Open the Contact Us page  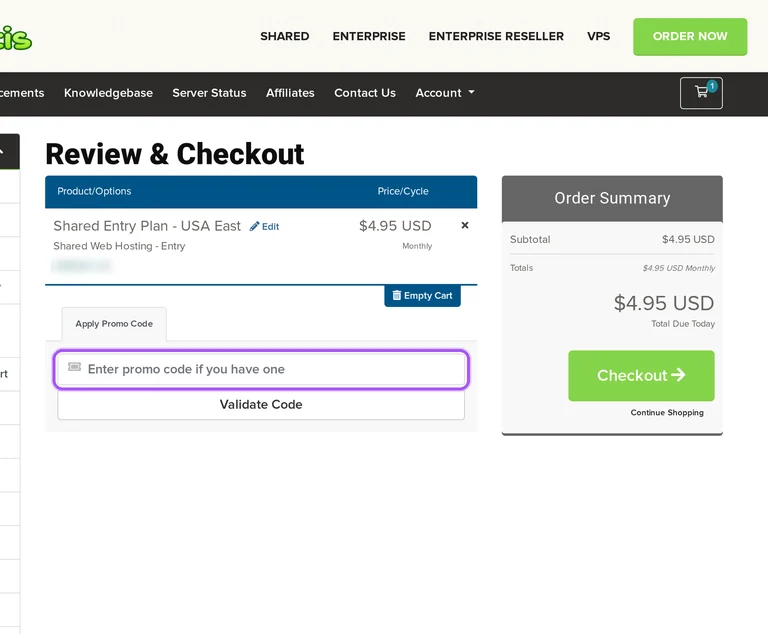pos(365,93)
